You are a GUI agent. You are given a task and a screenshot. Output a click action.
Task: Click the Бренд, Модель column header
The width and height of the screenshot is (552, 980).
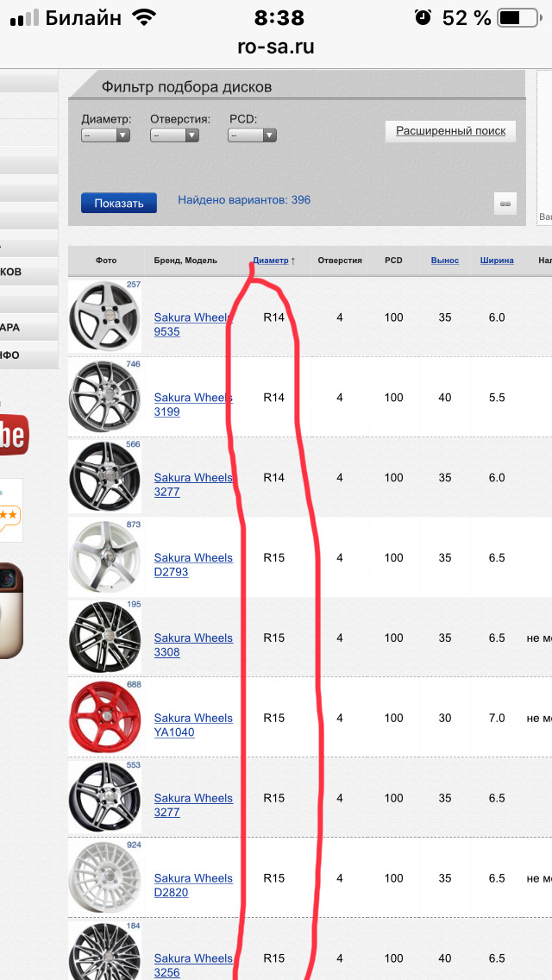pos(185,261)
